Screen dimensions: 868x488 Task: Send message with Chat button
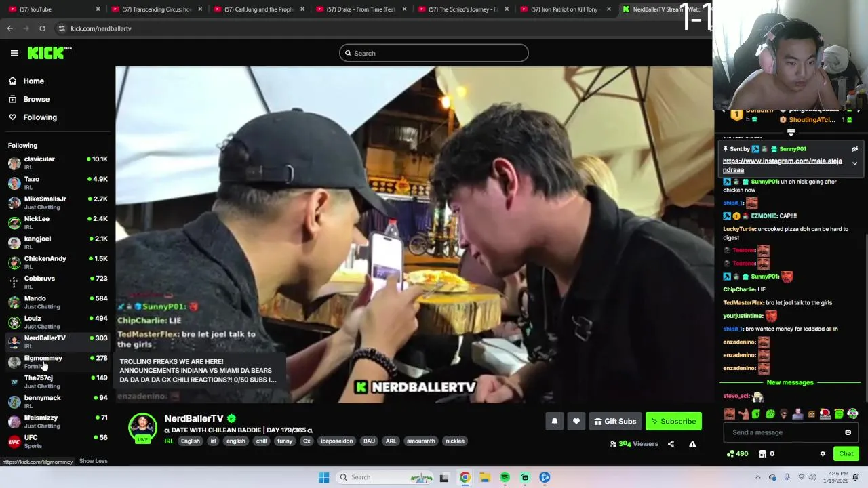[846, 454]
